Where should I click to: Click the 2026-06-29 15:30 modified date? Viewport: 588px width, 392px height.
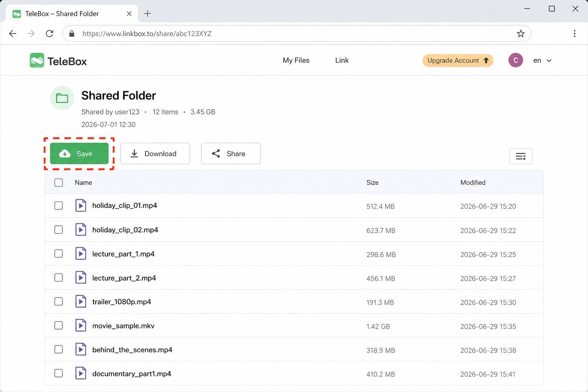pyautogui.click(x=488, y=302)
